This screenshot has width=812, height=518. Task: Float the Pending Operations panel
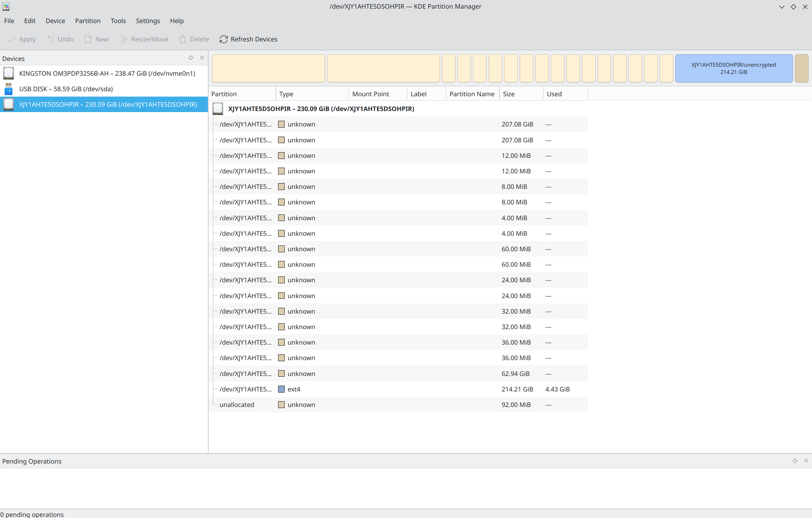click(x=795, y=461)
